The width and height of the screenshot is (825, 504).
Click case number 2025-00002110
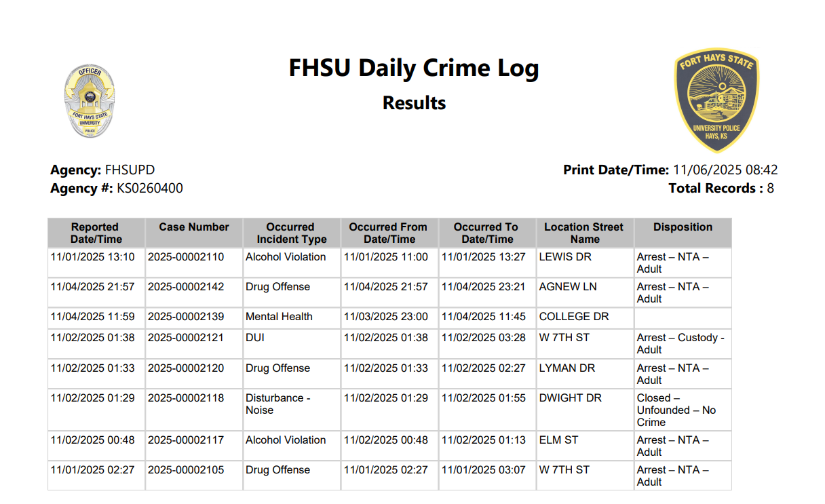[x=186, y=257]
